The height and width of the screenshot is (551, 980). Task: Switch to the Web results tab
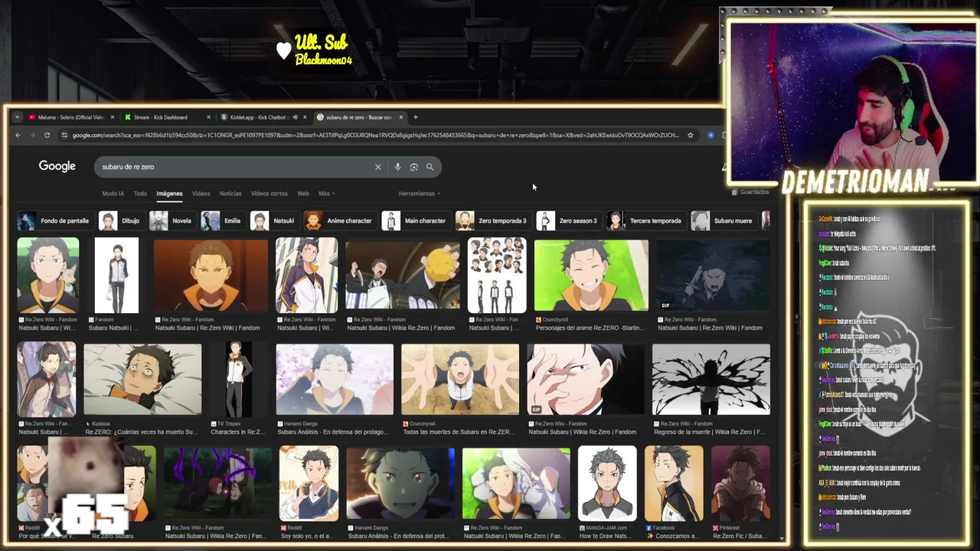click(303, 194)
